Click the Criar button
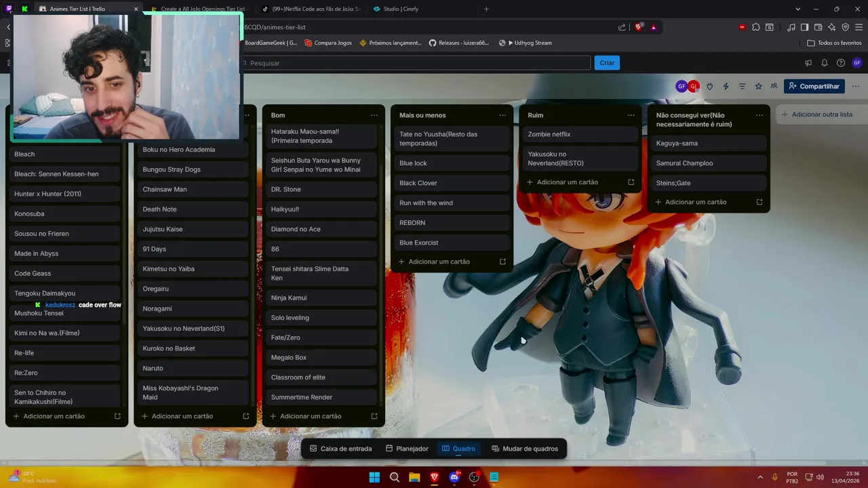The width and height of the screenshot is (868, 488). pyautogui.click(x=607, y=63)
